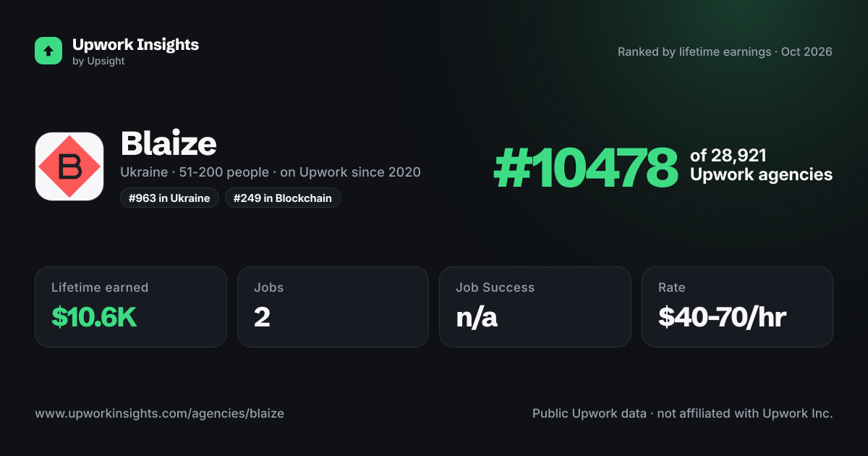Click the #10478 ranking number
This screenshot has height=456, width=868.
tap(586, 168)
